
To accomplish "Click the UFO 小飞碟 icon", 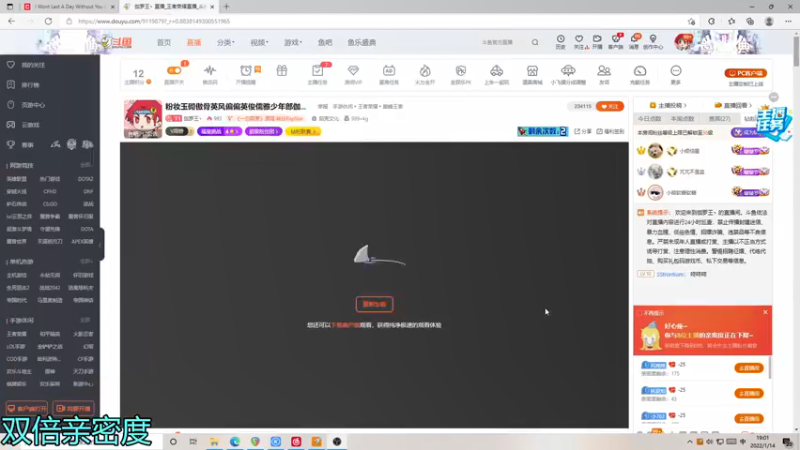I will coord(568,70).
